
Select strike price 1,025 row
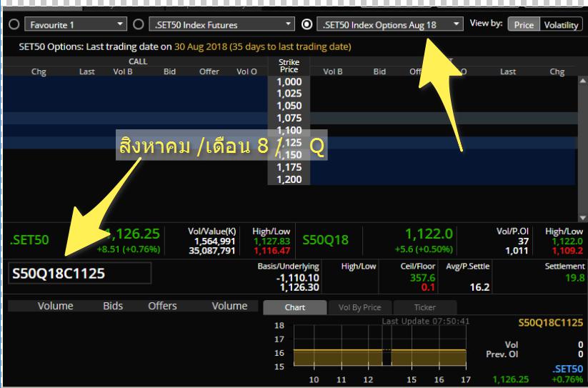[289, 94]
